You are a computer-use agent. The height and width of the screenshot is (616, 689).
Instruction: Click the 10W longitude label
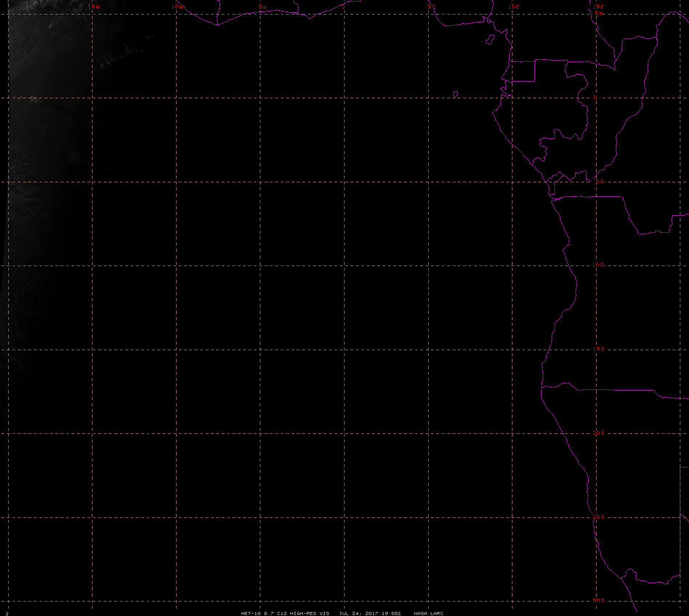click(178, 7)
